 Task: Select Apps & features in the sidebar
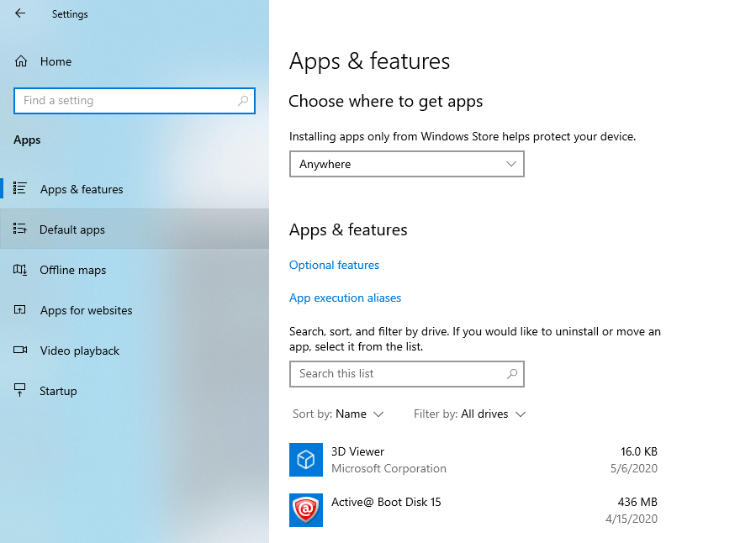(135, 189)
